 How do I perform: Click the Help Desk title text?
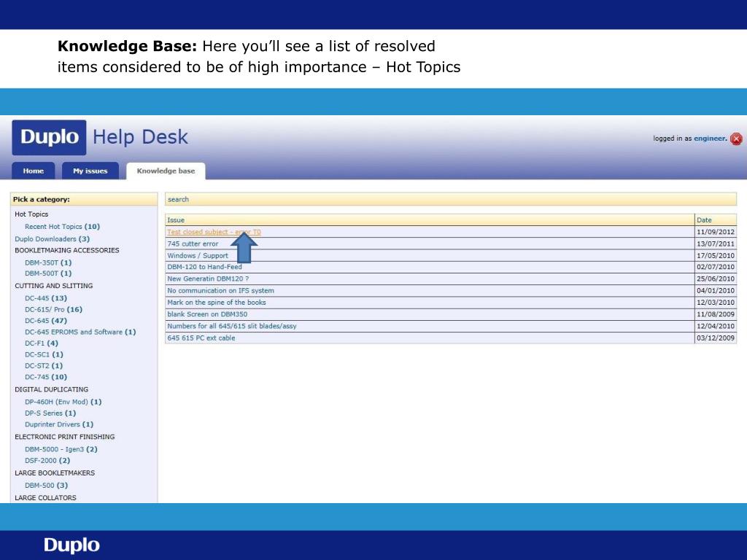[141, 137]
